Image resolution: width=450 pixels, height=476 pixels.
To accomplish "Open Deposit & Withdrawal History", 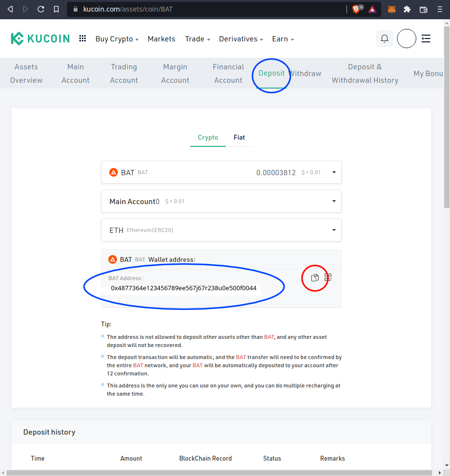I will point(365,74).
